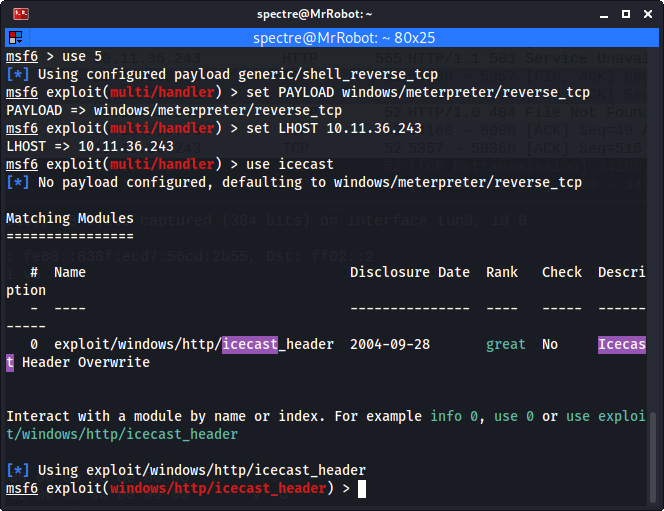This screenshot has height=511, width=664.
Task: Click the 'Rank' column header
Action: [502, 272]
